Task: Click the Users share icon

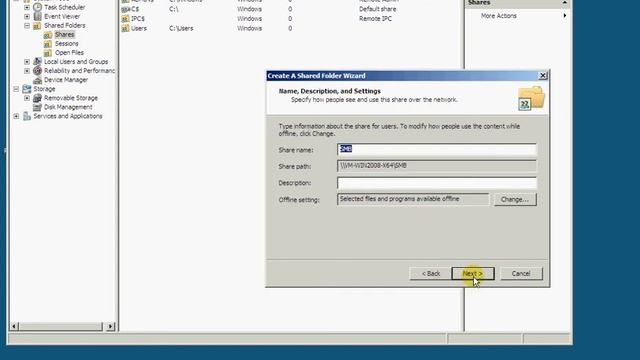Action: coord(125,28)
